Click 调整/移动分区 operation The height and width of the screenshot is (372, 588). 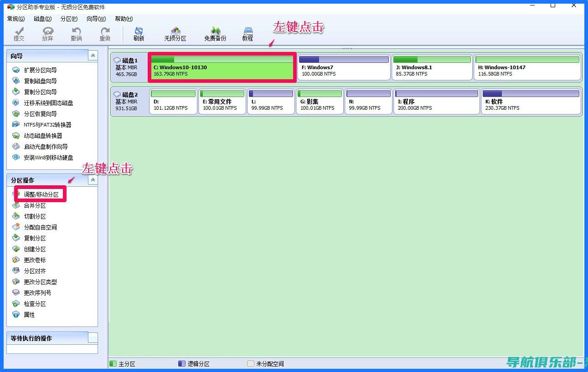[x=40, y=194]
